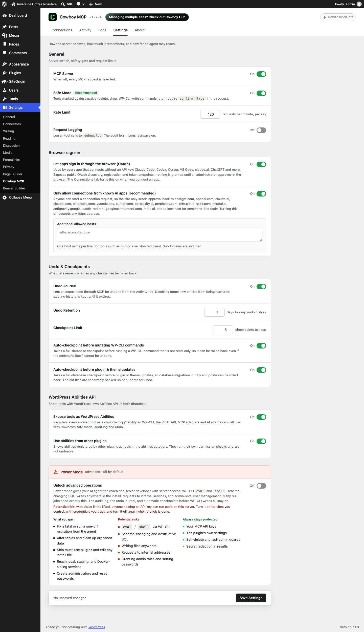Toggle known AI apps only switch
This screenshot has height=632, width=364.
(261, 194)
